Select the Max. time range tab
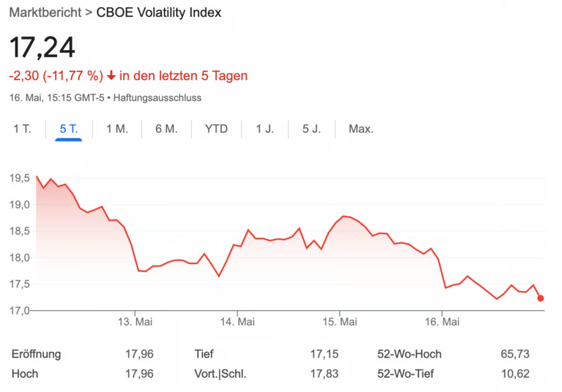Image resolution: width=562 pixels, height=392 pixels. (361, 130)
